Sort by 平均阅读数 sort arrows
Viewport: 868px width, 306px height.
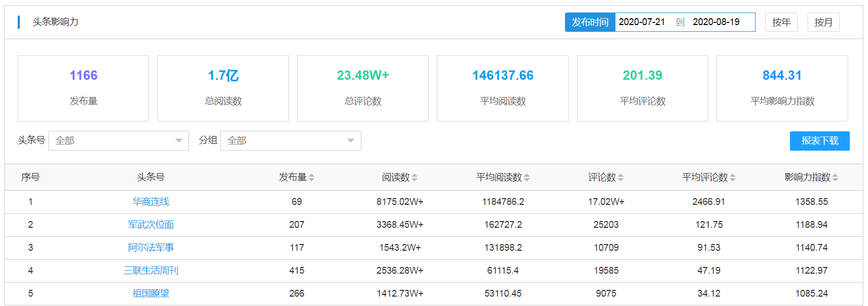coord(527,178)
